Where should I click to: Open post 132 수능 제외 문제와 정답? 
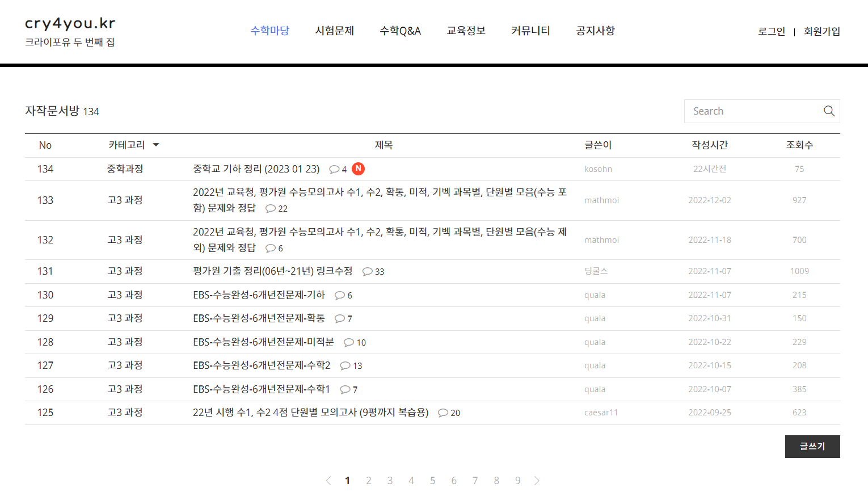tap(380, 240)
